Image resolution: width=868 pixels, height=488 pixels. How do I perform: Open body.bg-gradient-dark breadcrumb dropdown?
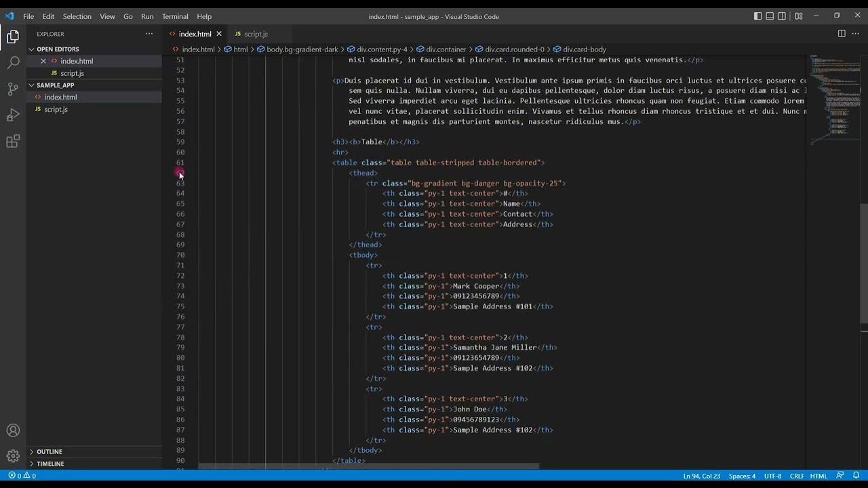coord(298,49)
